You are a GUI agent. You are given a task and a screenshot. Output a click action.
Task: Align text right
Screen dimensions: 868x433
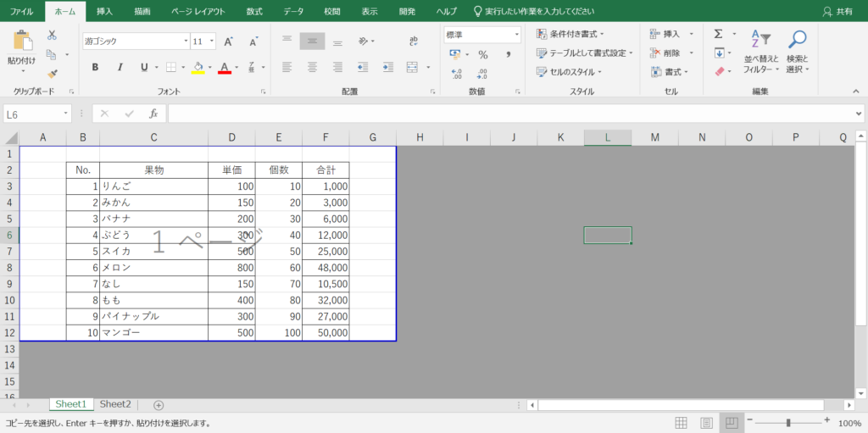337,67
